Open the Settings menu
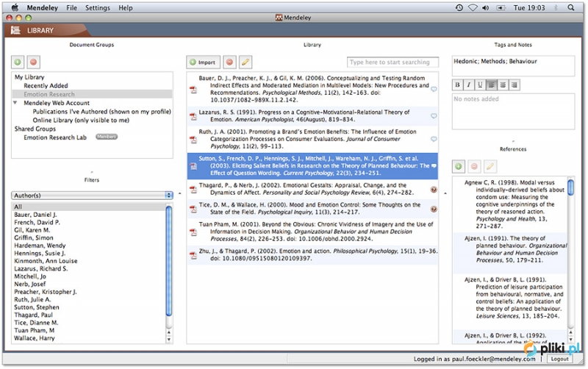The width and height of the screenshot is (588, 369). click(98, 8)
